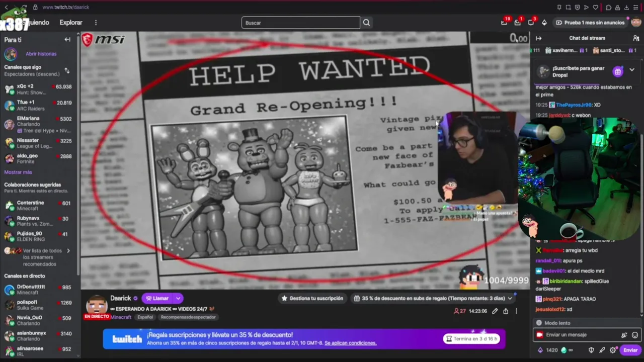Screen dimensions: 644x362
Task: Click the edit pencil icon under the stream
Action: point(495,311)
